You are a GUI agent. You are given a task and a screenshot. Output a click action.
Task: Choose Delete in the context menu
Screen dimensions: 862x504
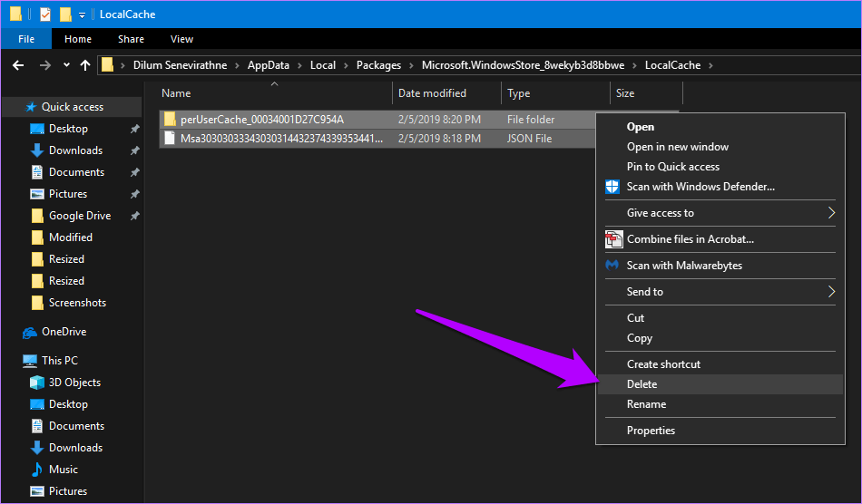tap(720, 384)
